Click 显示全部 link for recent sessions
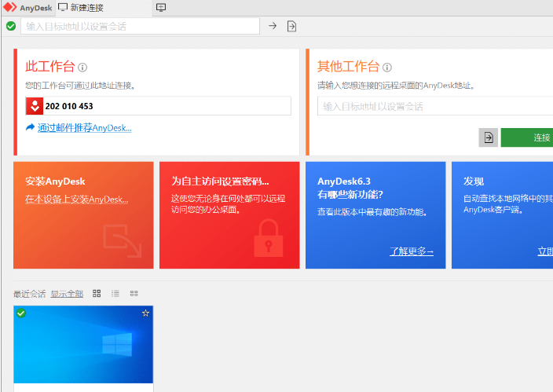 coord(67,294)
